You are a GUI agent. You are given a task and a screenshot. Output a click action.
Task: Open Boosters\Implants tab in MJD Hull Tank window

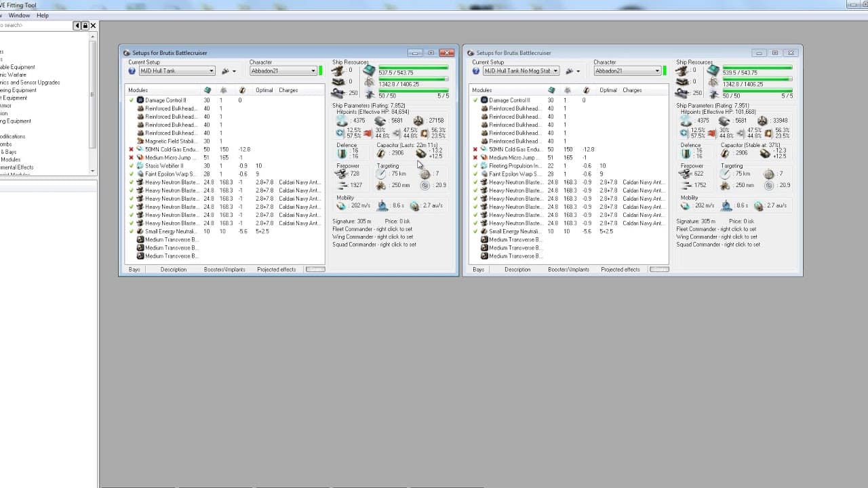(x=224, y=269)
